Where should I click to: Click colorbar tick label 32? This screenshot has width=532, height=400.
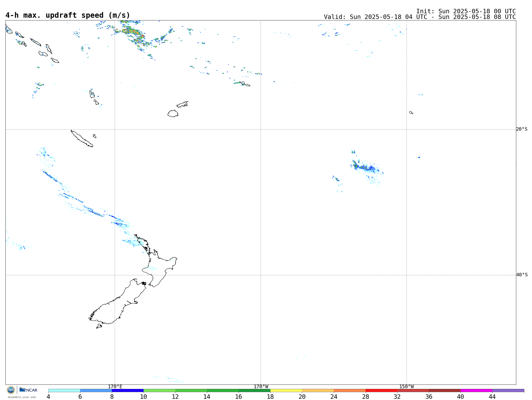(x=397, y=397)
